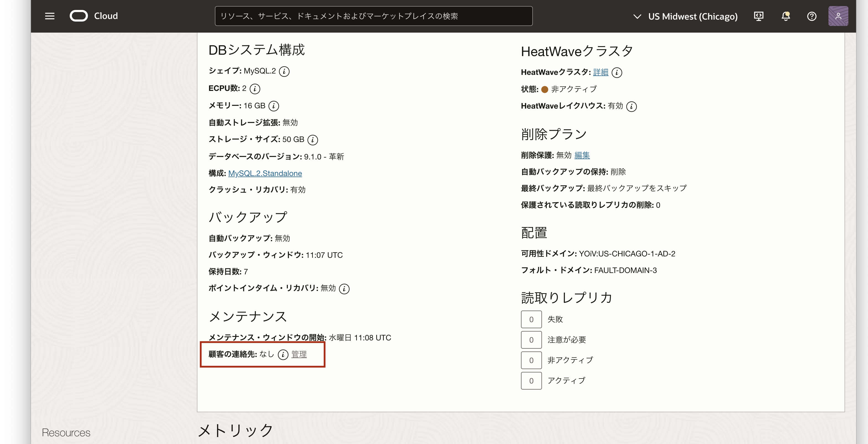
Task: Click info icon next to ECPU数
Action: (255, 89)
